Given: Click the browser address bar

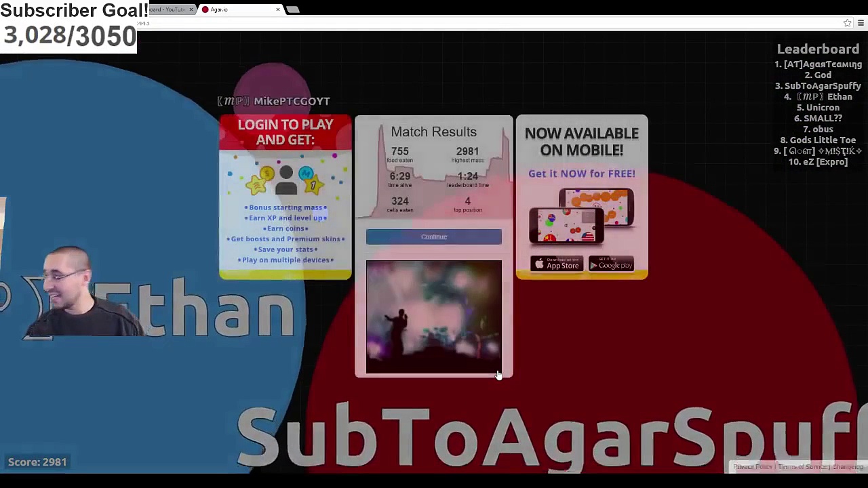Looking at the screenshot, I should (475, 23).
